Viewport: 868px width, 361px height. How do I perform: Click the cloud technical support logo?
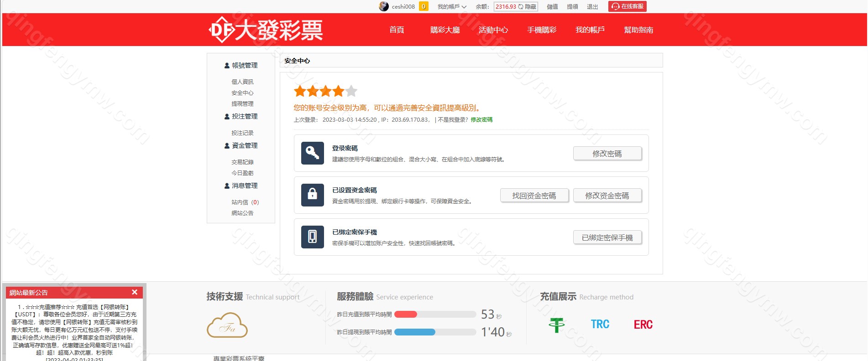[x=227, y=325]
